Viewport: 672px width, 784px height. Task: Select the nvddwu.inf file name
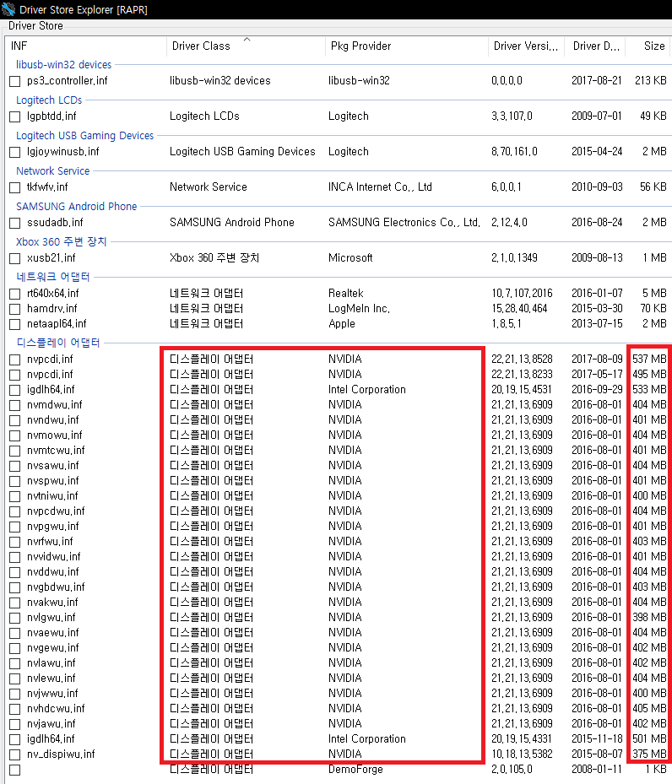coord(52,572)
